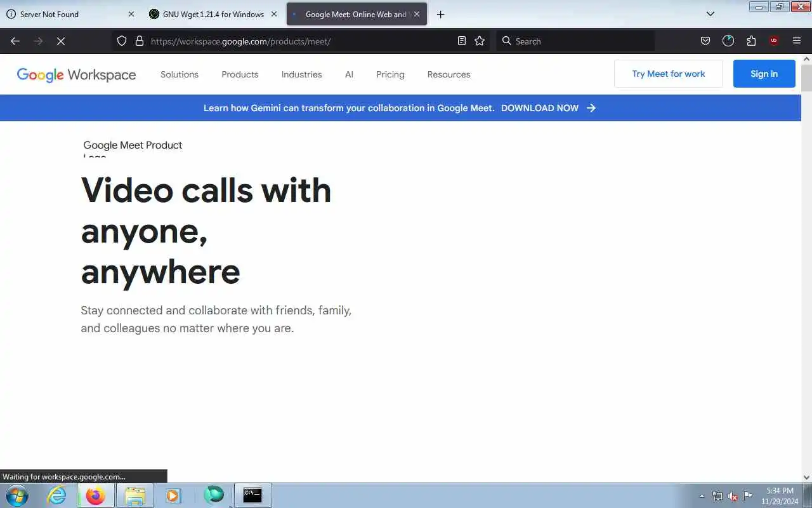Open the Action Center flag icon
This screenshot has height=508, width=812.
748,496
